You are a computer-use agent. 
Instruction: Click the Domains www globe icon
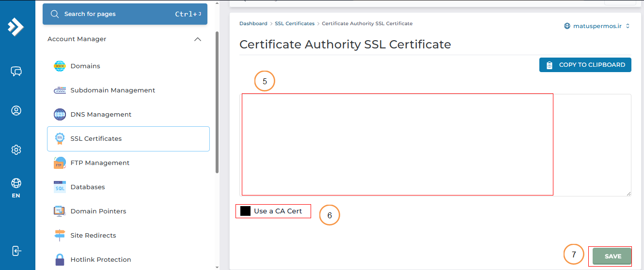point(60,66)
